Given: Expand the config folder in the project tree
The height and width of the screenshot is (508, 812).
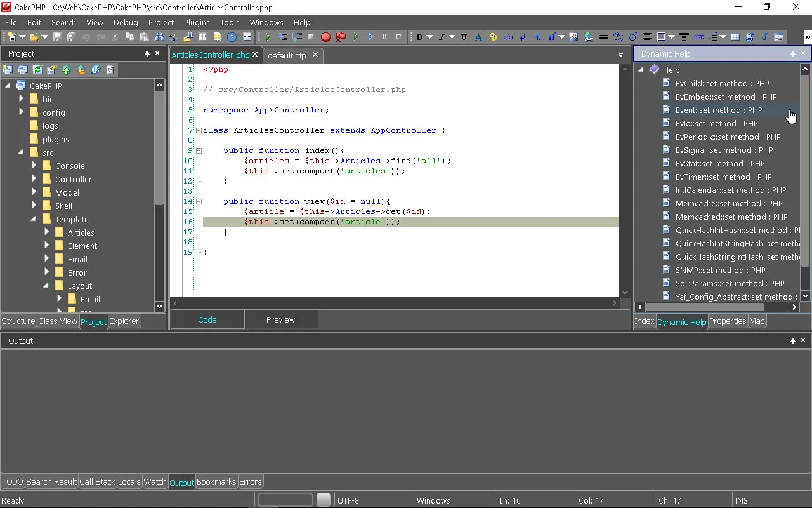Looking at the screenshot, I should pyautogui.click(x=21, y=112).
